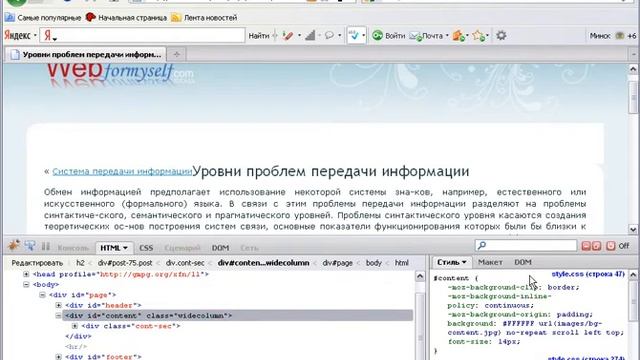Select body breadcrumb
The width and height of the screenshot is (640, 360).
pos(373,263)
